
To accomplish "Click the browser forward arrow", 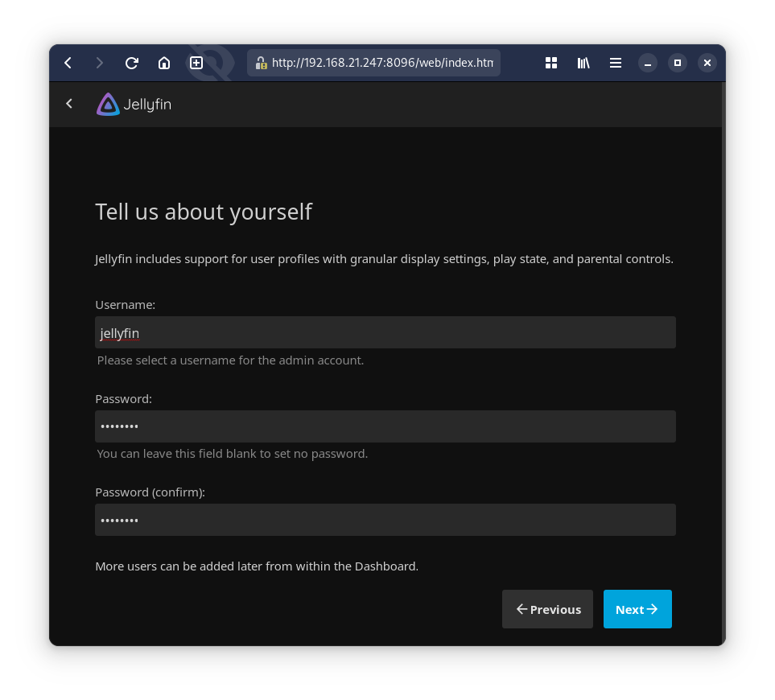I will coord(99,63).
